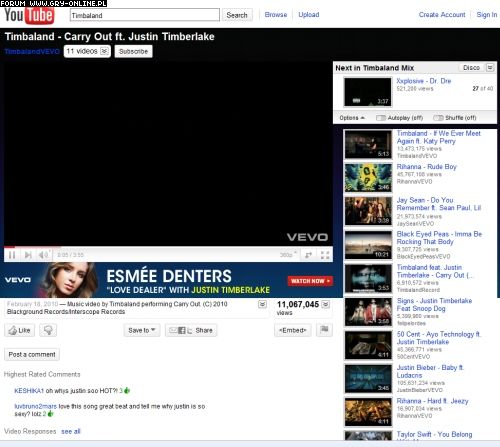
Task: Open Signs - Justin Timberlake link
Action: pyautogui.click(x=434, y=305)
